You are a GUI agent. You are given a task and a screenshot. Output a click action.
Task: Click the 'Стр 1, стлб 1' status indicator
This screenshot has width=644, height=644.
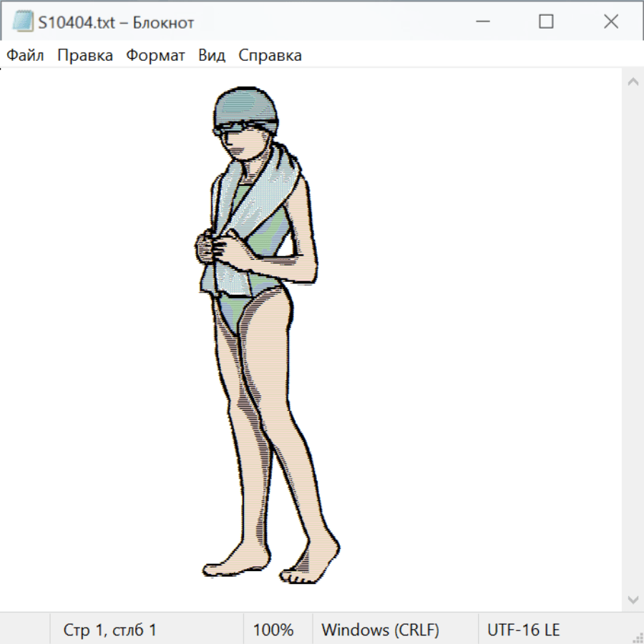pos(110,630)
